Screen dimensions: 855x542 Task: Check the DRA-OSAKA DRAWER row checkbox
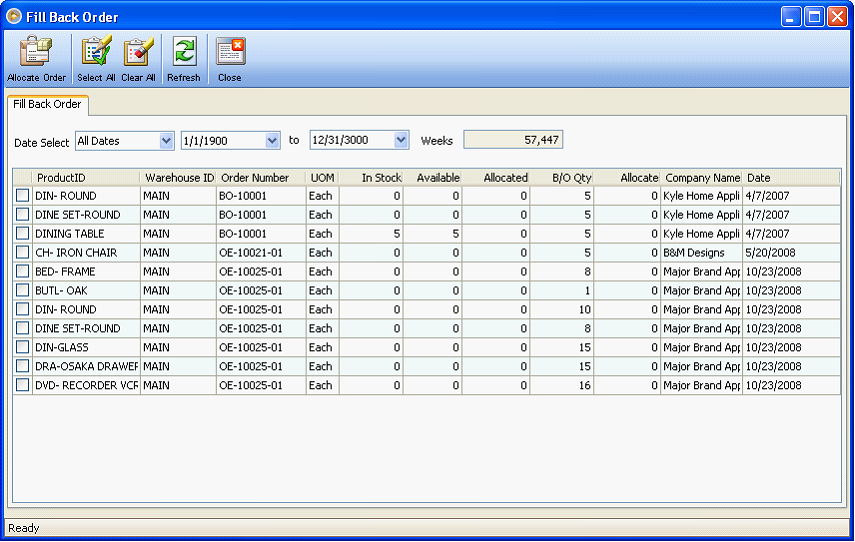(x=22, y=366)
